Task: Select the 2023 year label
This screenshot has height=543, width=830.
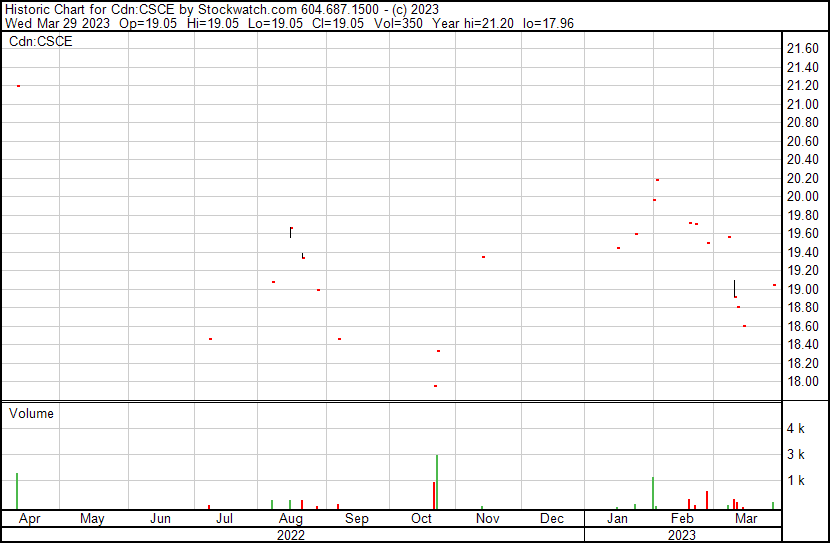Action: pos(682,535)
